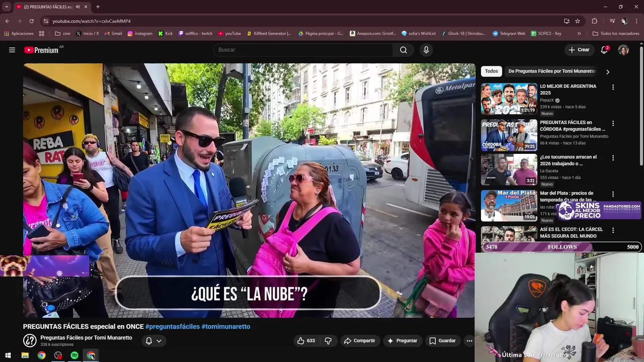Open the Amazon.com bookmark

point(373,34)
